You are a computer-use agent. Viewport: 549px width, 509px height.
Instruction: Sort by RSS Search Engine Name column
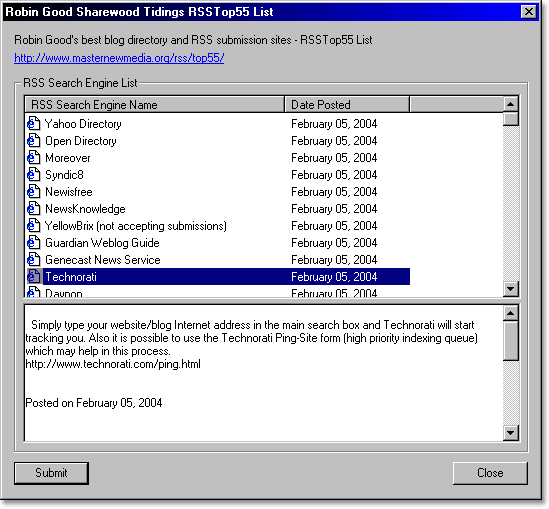[x=155, y=105]
